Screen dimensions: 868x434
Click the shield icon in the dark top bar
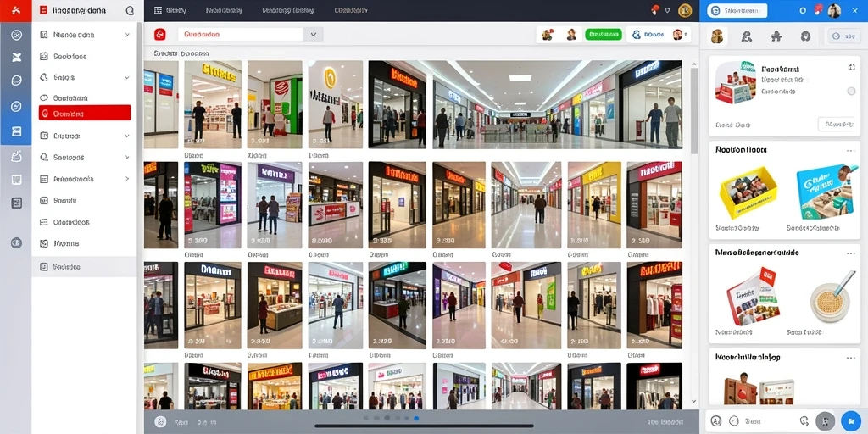point(667,10)
